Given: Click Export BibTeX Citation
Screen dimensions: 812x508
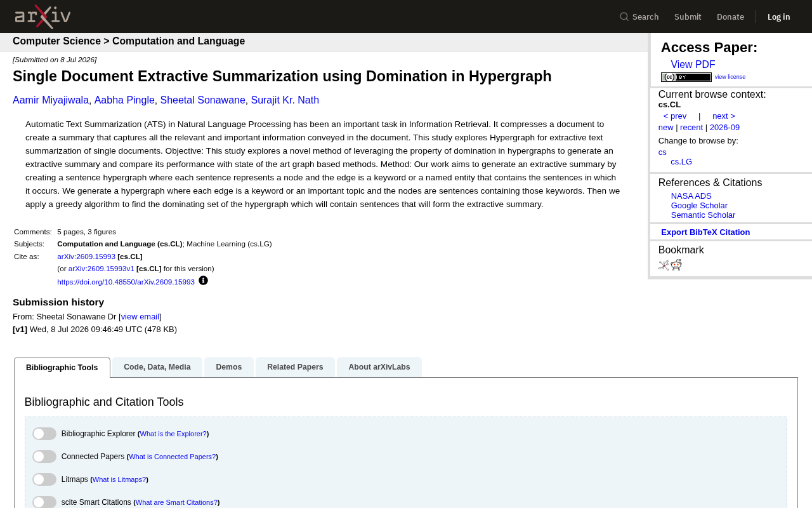Looking at the screenshot, I should point(705,232).
